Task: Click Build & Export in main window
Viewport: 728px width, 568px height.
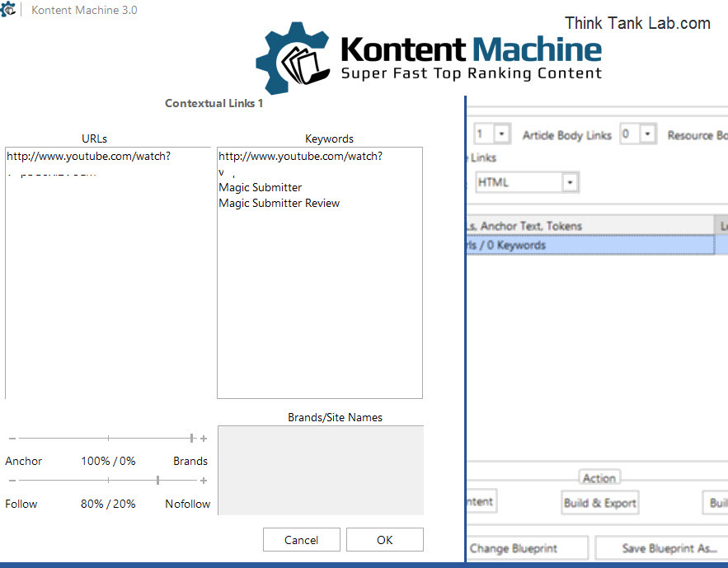Action: point(600,503)
